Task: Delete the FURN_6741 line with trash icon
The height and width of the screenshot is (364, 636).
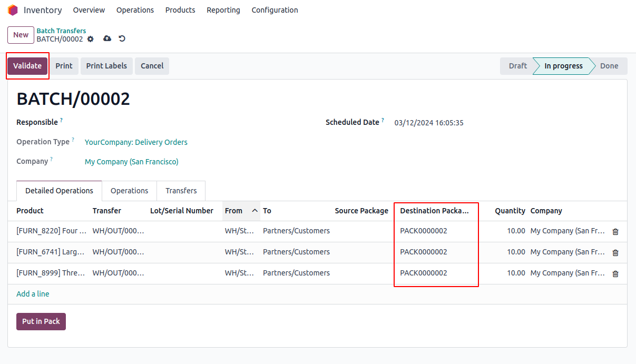Action: pos(615,252)
